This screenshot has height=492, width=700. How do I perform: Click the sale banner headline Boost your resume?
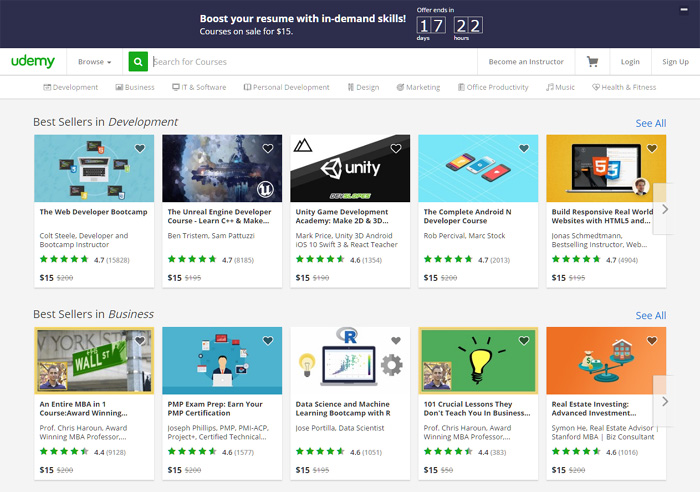[303, 19]
